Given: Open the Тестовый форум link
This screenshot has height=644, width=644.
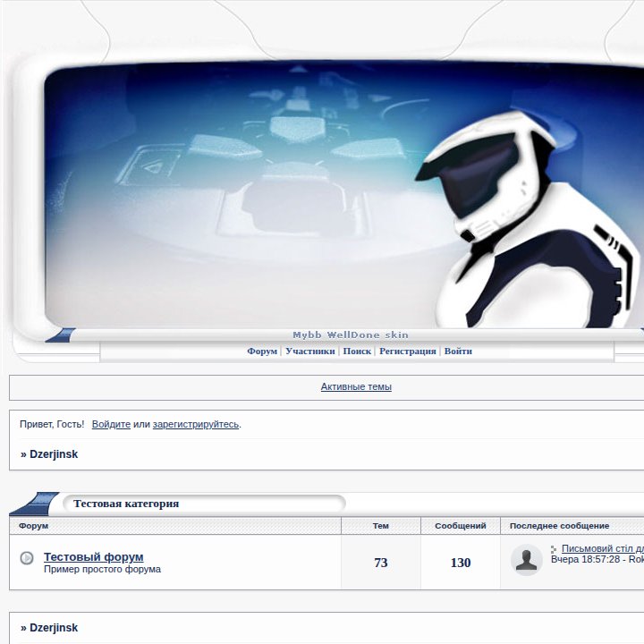Looking at the screenshot, I should pos(94,557).
